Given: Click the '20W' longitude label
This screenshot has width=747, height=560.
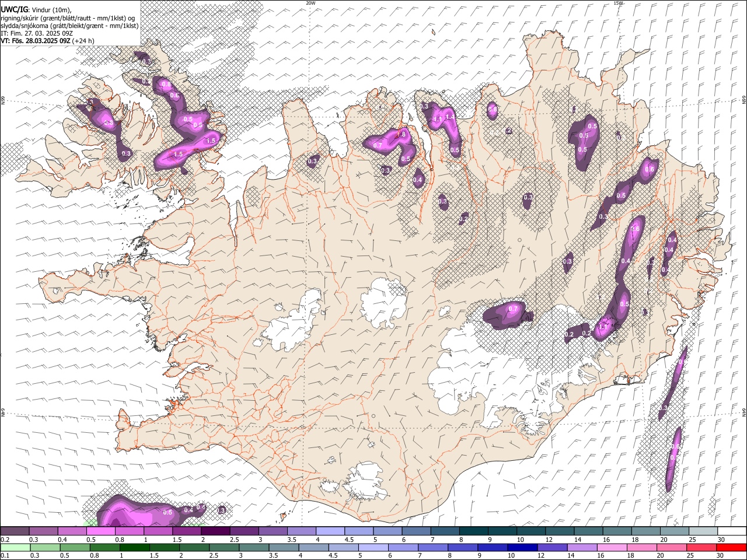Looking at the screenshot, I should [x=310, y=3].
